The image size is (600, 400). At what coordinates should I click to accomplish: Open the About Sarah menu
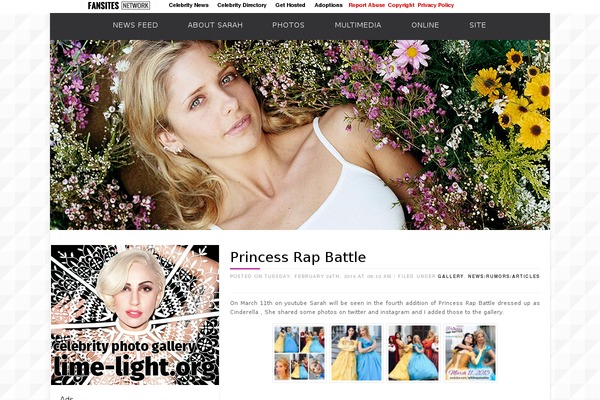point(215,25)
